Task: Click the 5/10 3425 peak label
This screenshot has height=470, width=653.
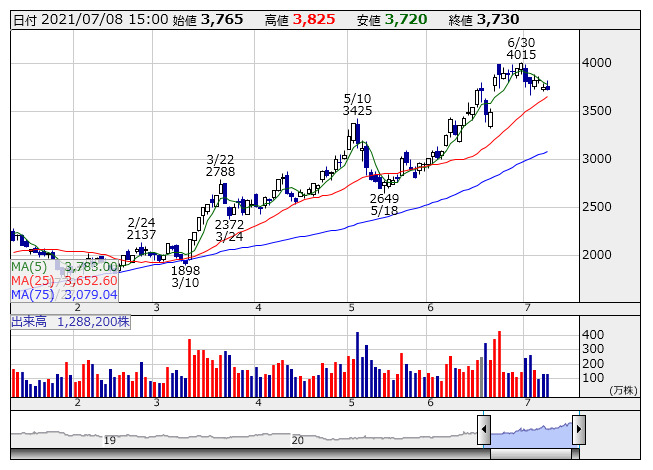Action: (357, 105)
